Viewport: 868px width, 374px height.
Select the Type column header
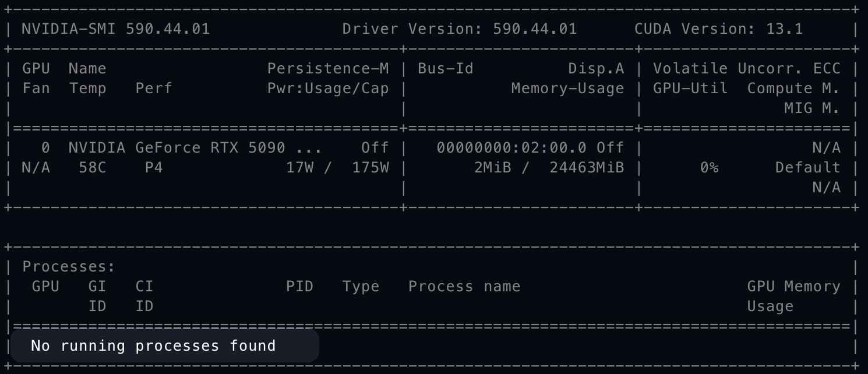pyautogui.click(x=361, y=286)
